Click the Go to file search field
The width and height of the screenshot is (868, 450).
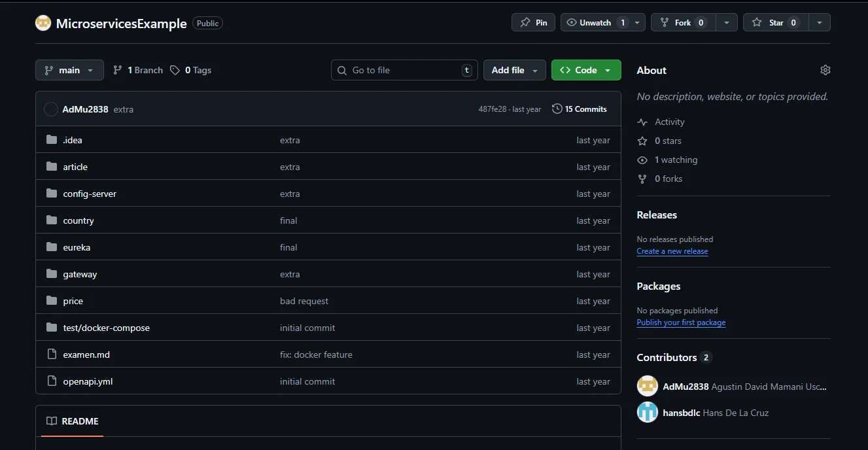click(x=404, y=70)
